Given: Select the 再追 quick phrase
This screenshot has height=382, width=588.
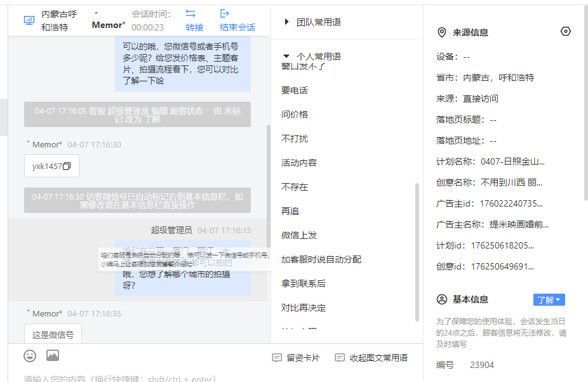Looking at the screenshot, I should [x=290, y=211].
